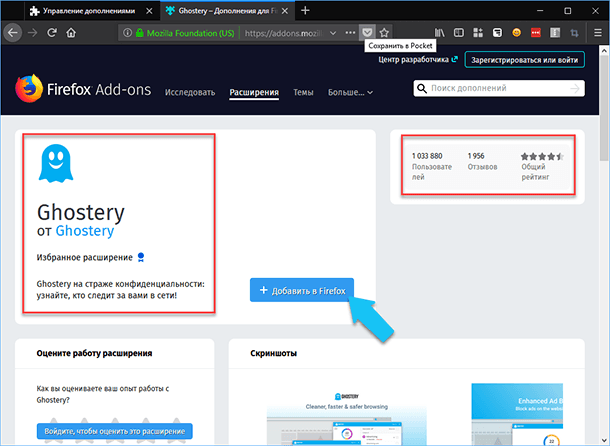Click the page vertical scrollbar thumb
Image resolution: width=610 pixels, height=446 pixels.
(x=604, y=107)
